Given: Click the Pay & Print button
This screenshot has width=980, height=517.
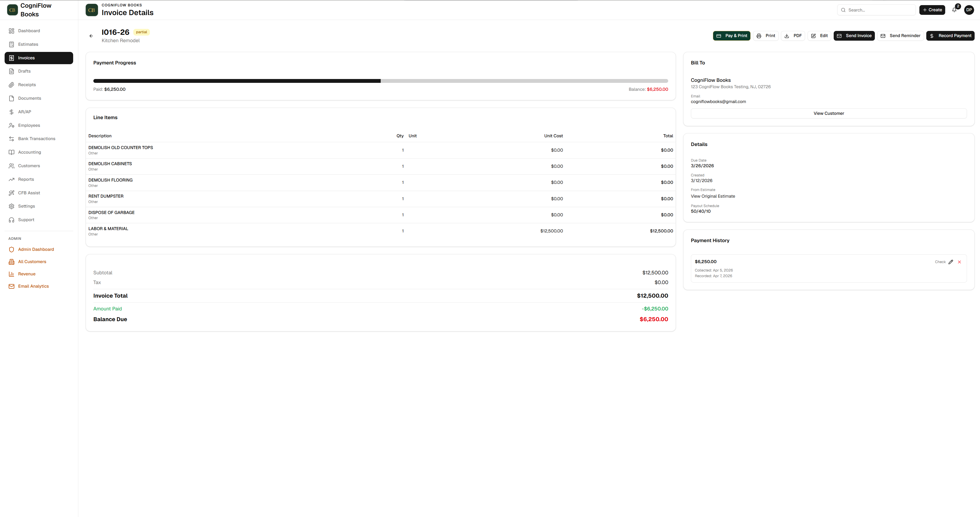Looking at the screenshot, I should tap(731, 35).
